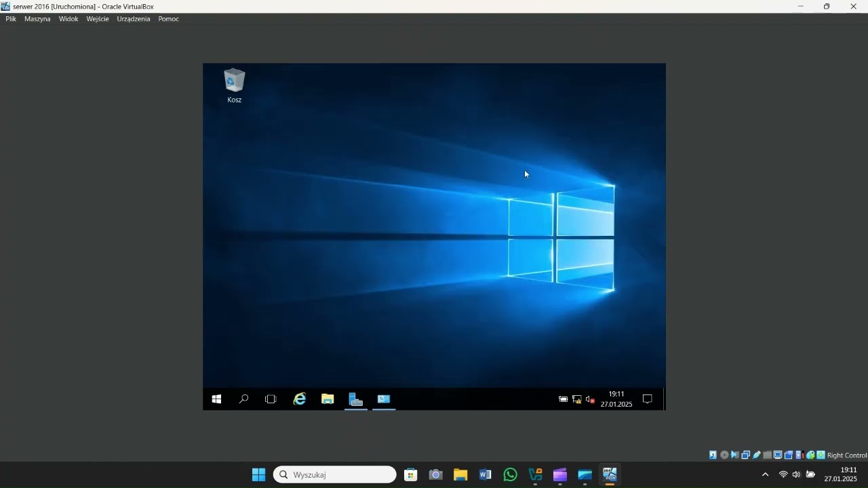Open WhatsApp from the host taskbar
Screen dimensions: 868x488
pos(511,474)
